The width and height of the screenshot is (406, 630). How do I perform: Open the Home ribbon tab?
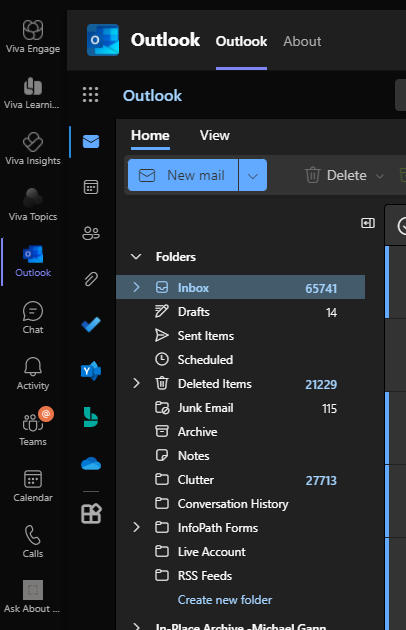150,135
